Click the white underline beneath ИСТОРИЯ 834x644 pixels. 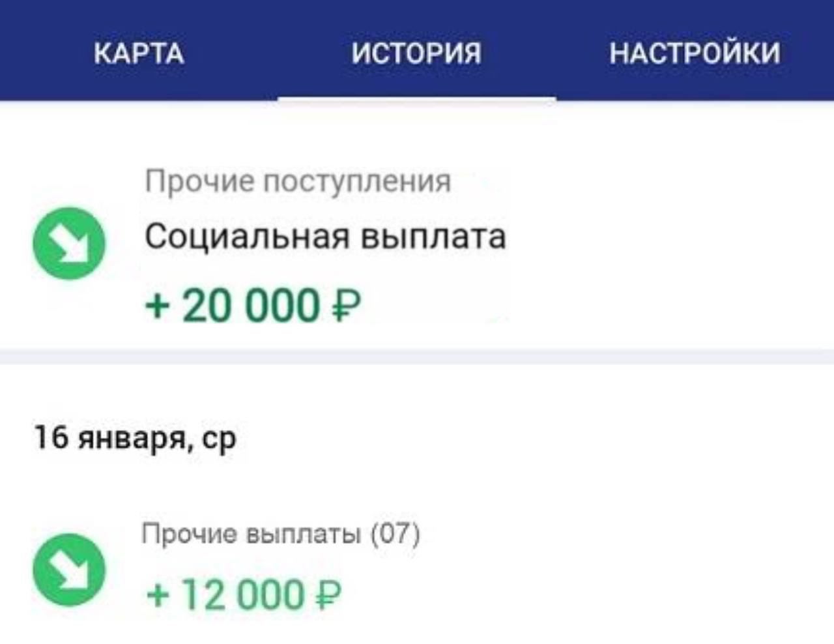coord(417,98)
